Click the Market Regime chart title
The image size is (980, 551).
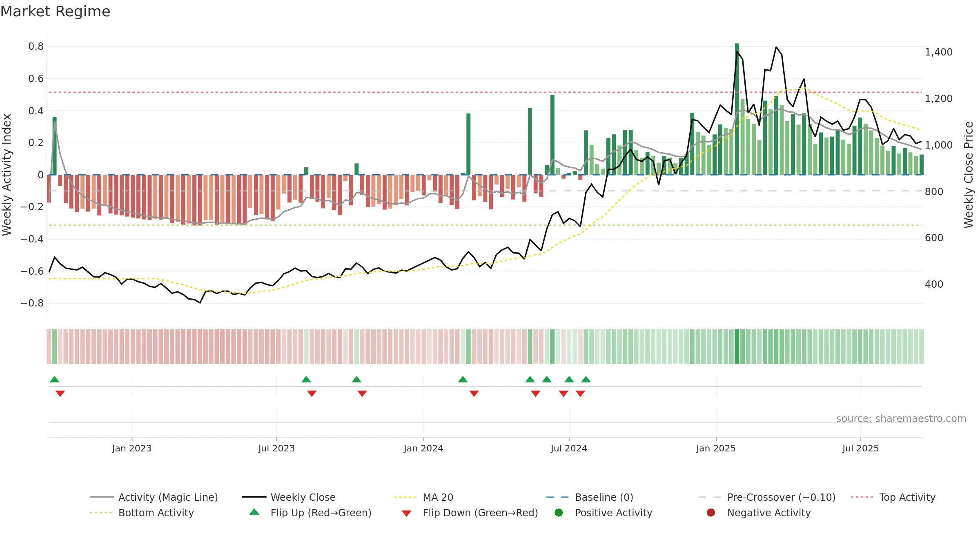click(x=55, y=11)
